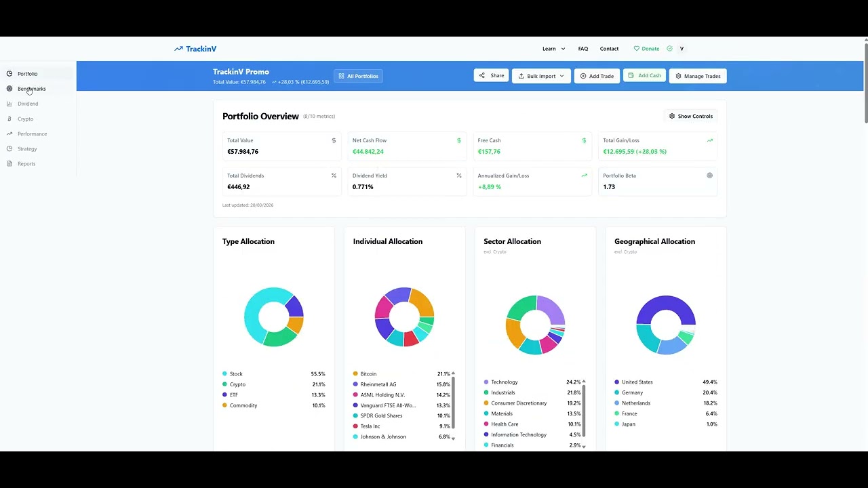Click the Add Trade button

pos(597,76)
